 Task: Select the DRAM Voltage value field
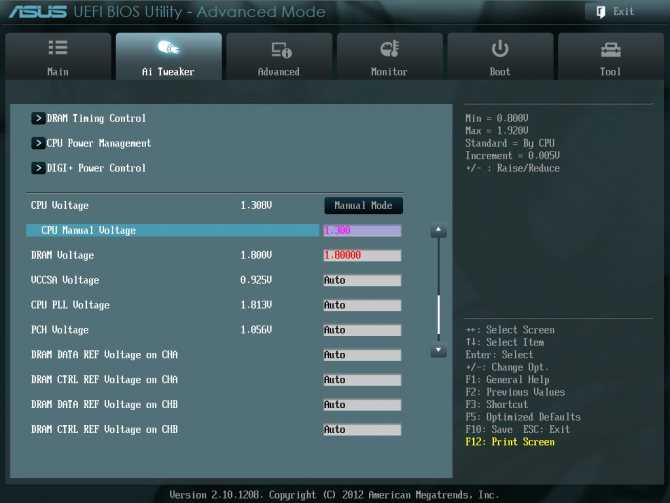click(362, 256)
